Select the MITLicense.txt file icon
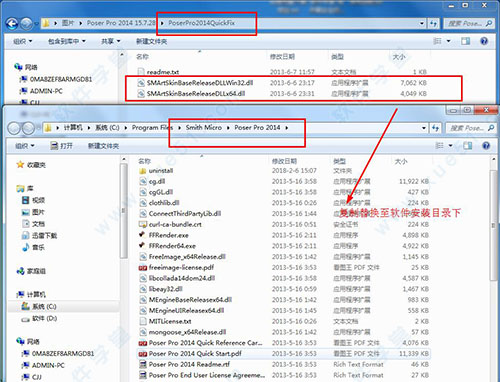This screenshot has height=382, width=500. [143, 321]
